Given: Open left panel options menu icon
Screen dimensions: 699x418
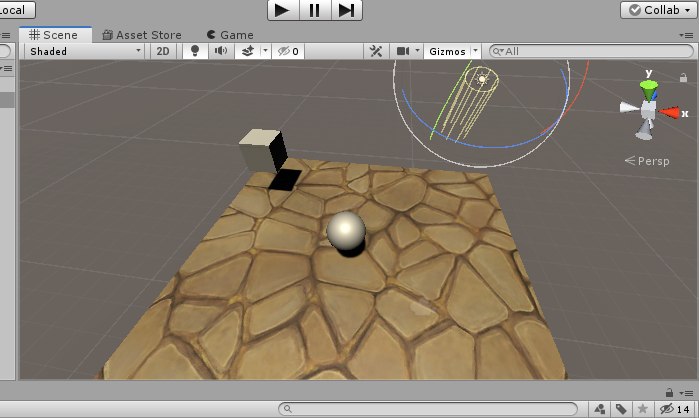Looking at the screenshot, I should point(5,35).
